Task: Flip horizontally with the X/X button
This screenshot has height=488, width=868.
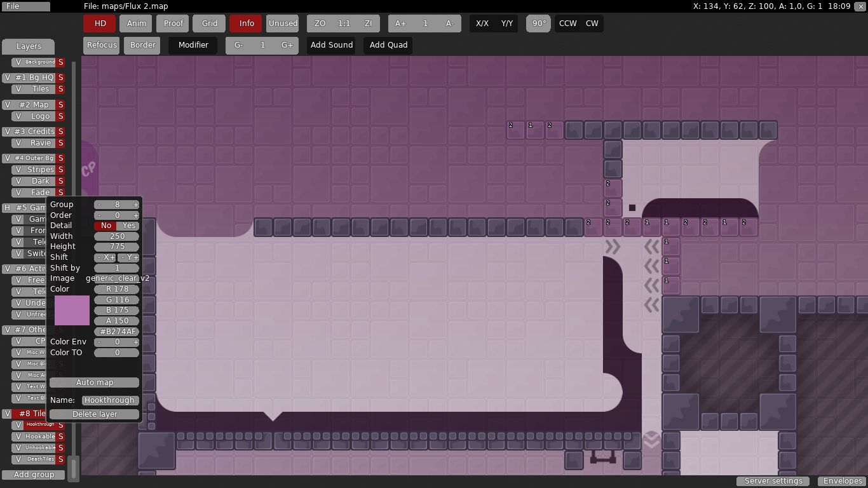Action: pyautogui.click(x=482, y=24)
